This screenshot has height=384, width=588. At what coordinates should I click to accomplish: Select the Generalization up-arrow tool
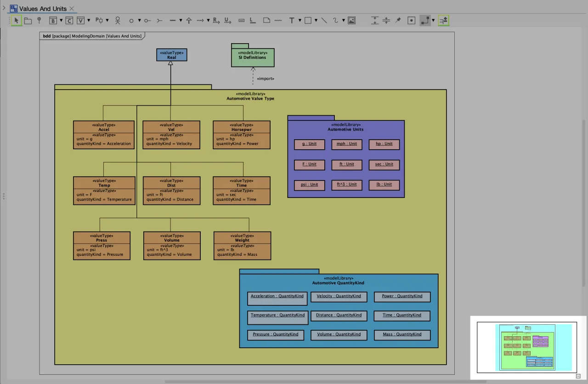tap(189, 21)
